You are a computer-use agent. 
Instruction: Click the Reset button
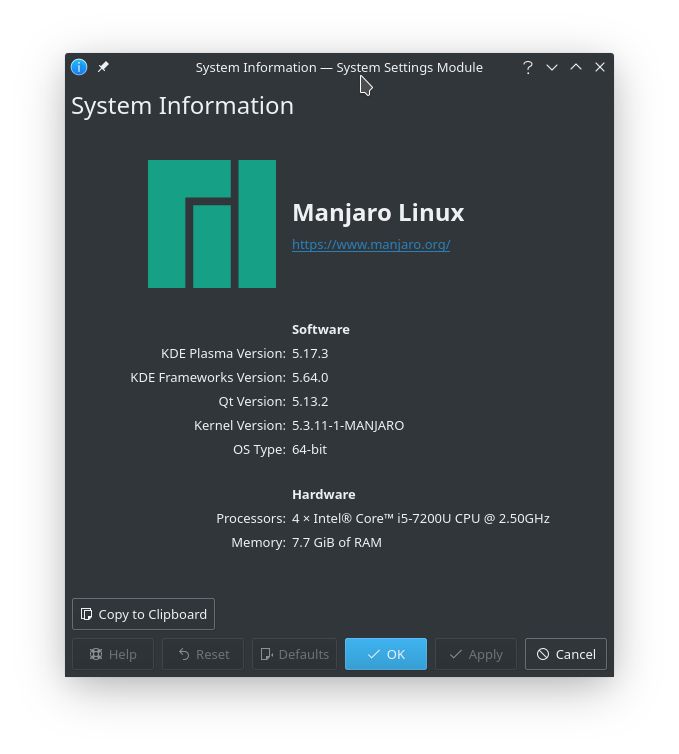[203, 654]
